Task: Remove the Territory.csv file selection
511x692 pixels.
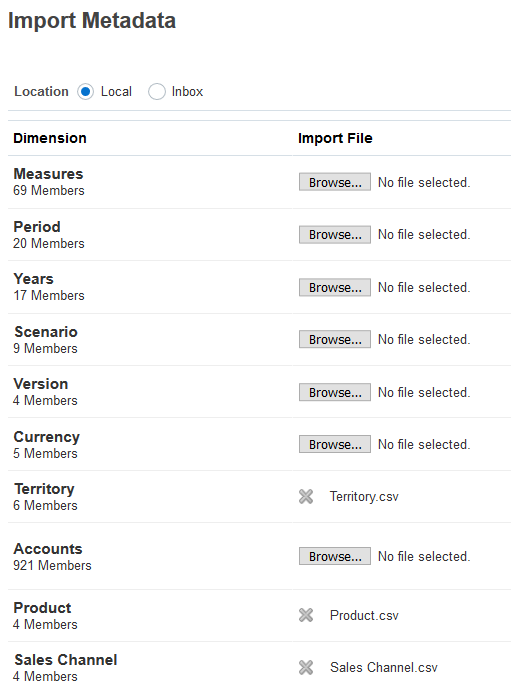Action: [x=306, y=496]
